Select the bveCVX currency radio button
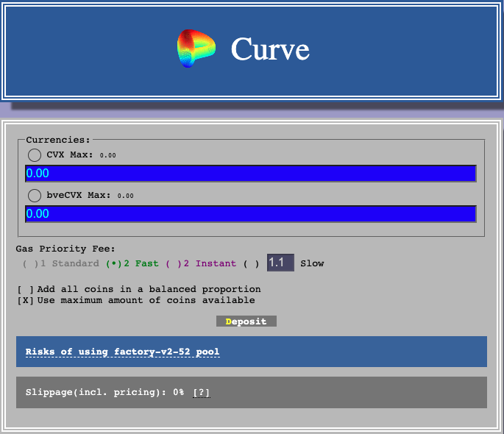 (x=35, y=196)
